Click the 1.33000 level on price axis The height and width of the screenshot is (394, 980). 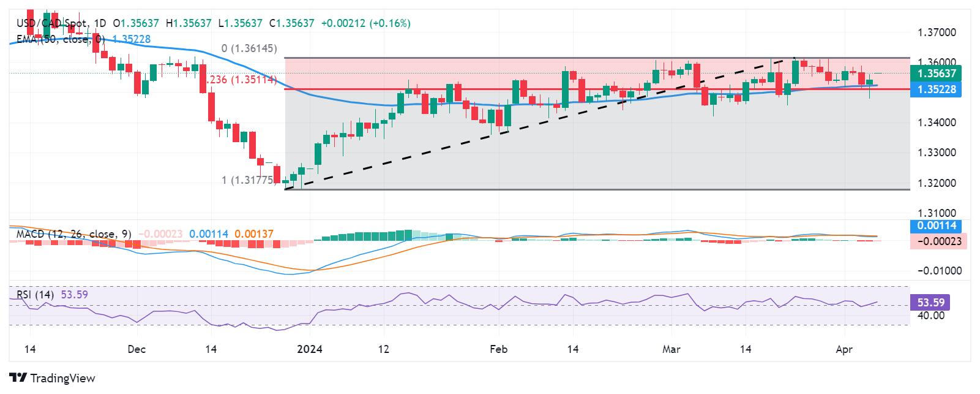[936, 153]
